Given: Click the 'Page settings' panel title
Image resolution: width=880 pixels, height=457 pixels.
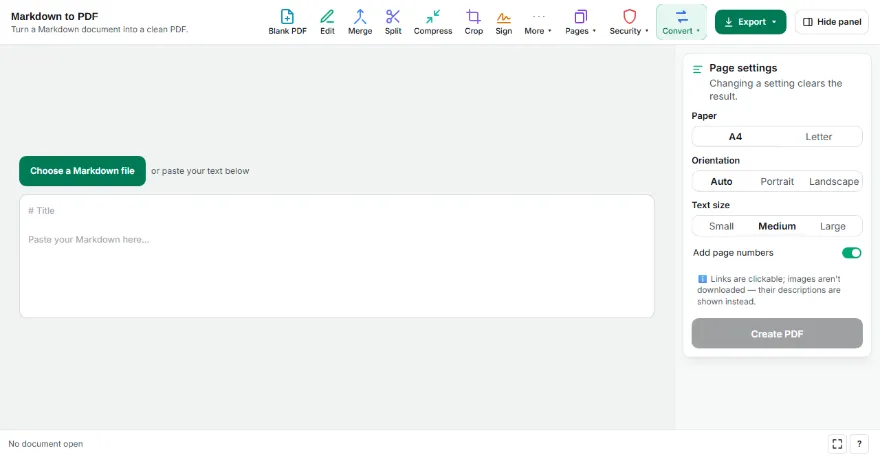Looking at the screenshot, I should [x=743, y=68].
